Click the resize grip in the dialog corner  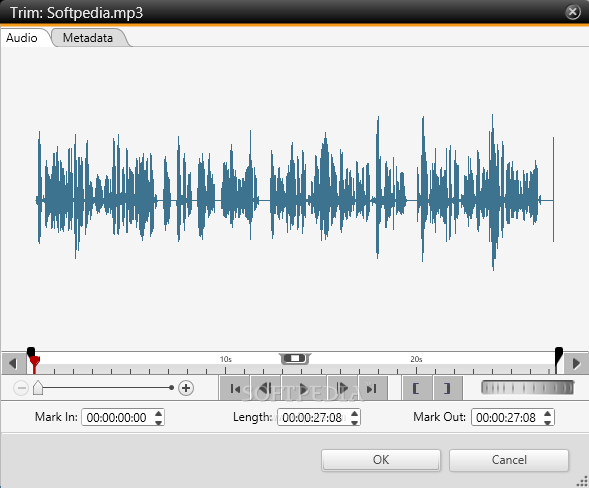coord(583,482)
